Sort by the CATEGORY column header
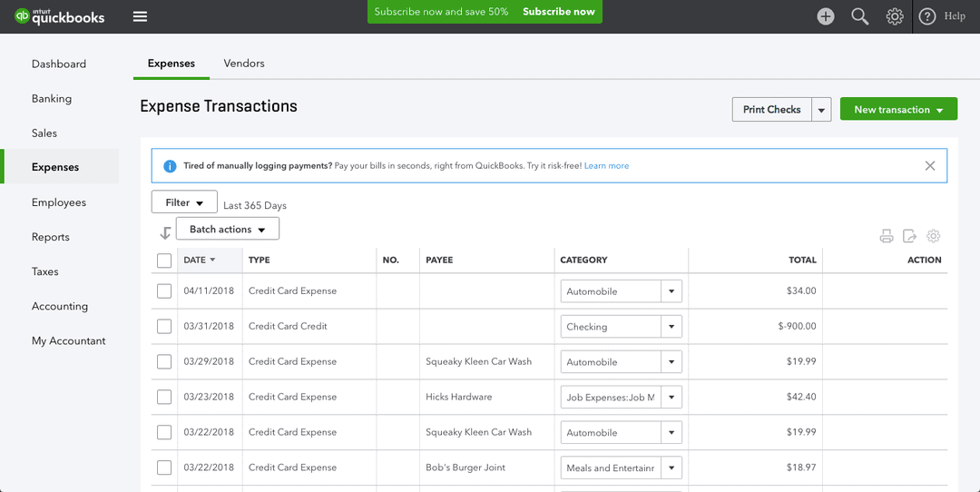 583,260
